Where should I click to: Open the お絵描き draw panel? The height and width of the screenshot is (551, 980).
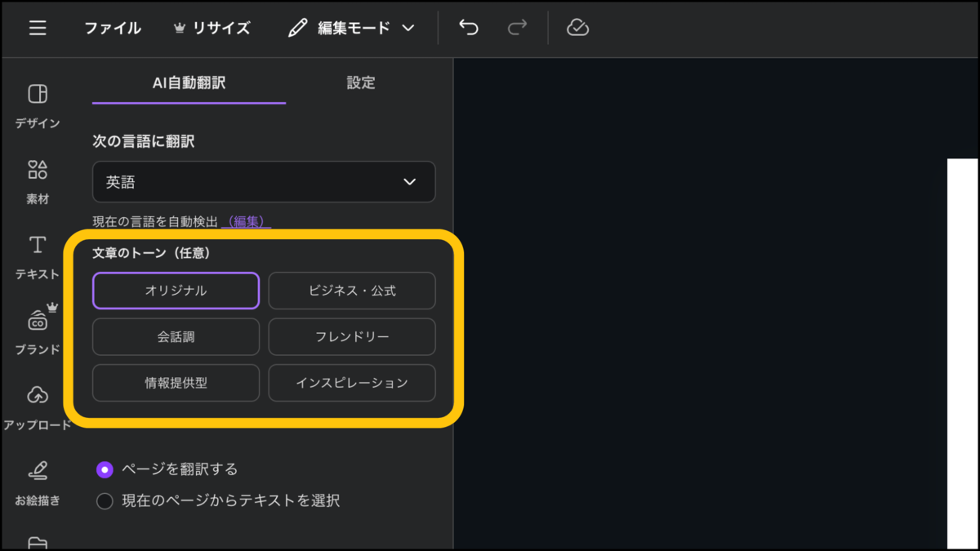tap(38, 482)
